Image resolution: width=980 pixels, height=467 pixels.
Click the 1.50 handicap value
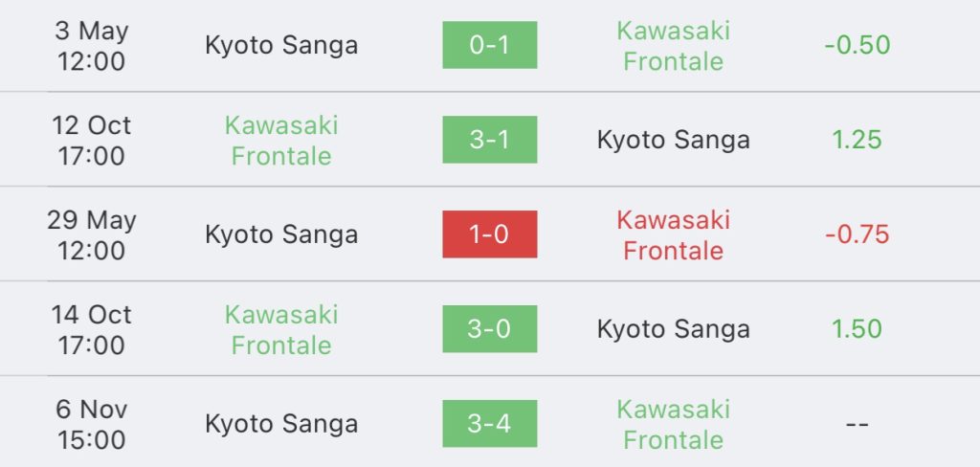(x=857, y=329)
